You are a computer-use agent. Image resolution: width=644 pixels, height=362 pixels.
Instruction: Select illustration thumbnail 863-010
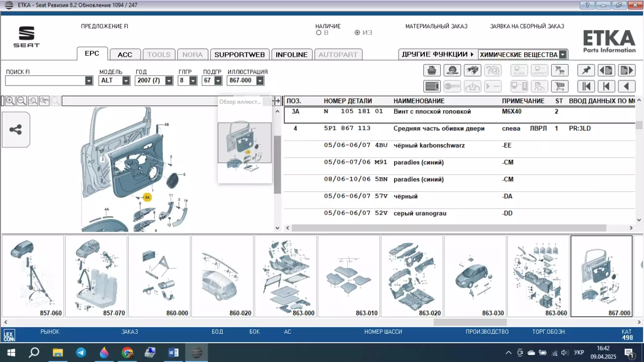pos(349,276)
